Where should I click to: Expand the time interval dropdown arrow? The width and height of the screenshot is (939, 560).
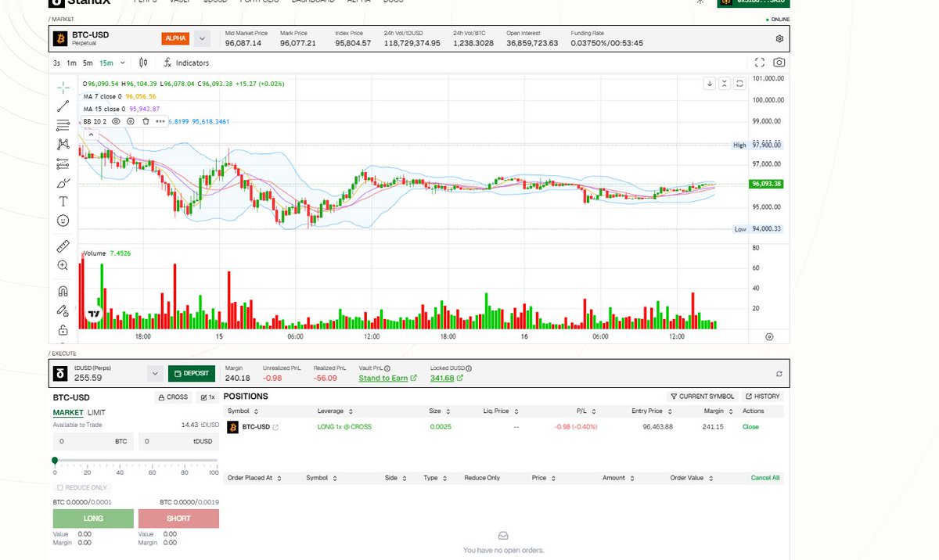pyautogui.click(x=122, y=63)
